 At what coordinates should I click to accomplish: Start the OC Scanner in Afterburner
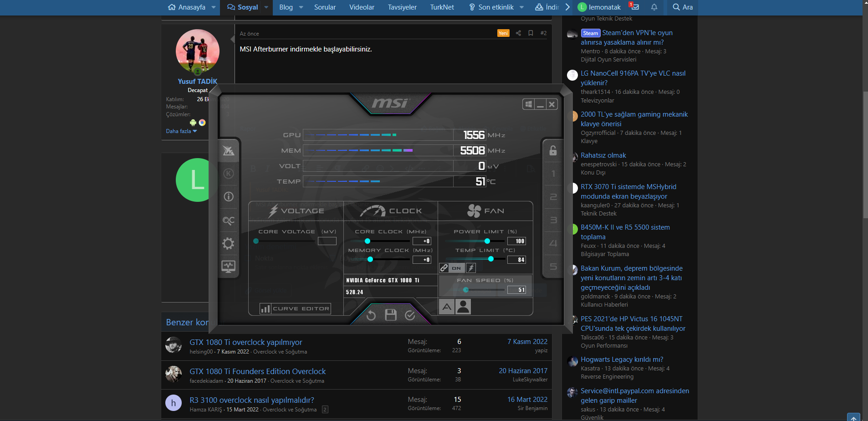(229, 221)
